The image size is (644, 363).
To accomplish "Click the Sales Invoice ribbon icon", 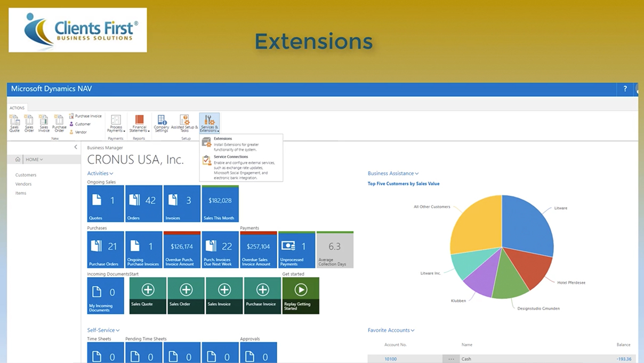I will pyautogui.click(x=44, y=123).
